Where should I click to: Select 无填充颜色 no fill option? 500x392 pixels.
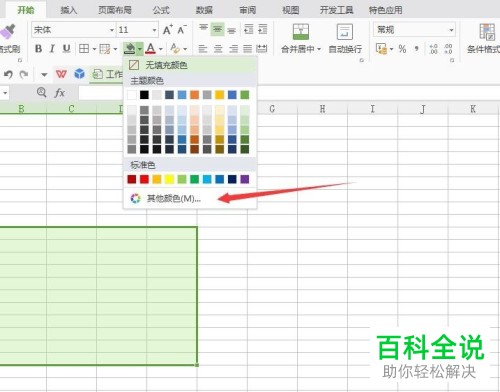tap(190, 65)
